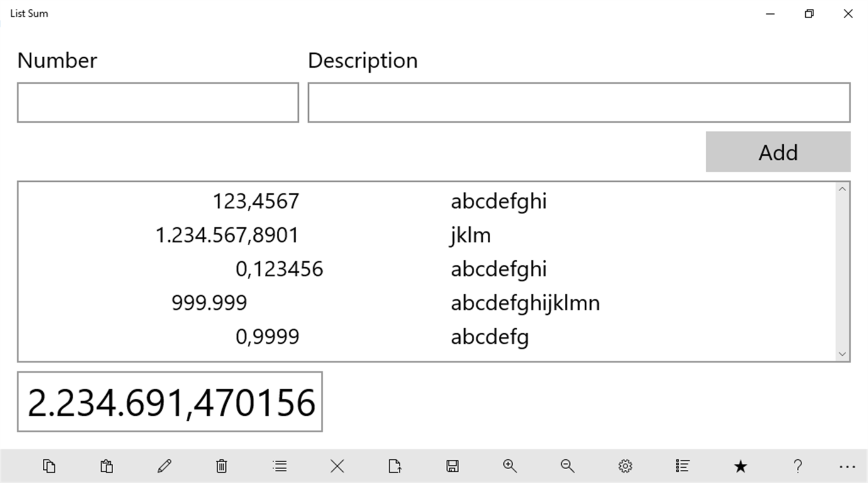The width and height of the screenshot is (868, 483).
Task: Select the row with 0,9999
Action: pyautogui.click(x=426, y=337)
